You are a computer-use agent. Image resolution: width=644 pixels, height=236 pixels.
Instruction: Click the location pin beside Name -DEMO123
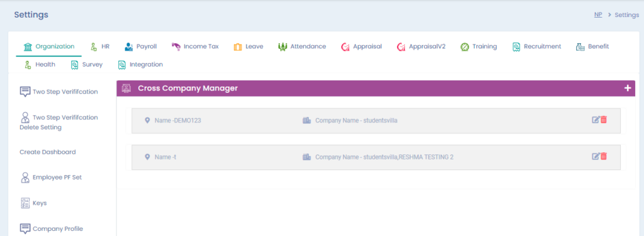(x=147, y=121)
